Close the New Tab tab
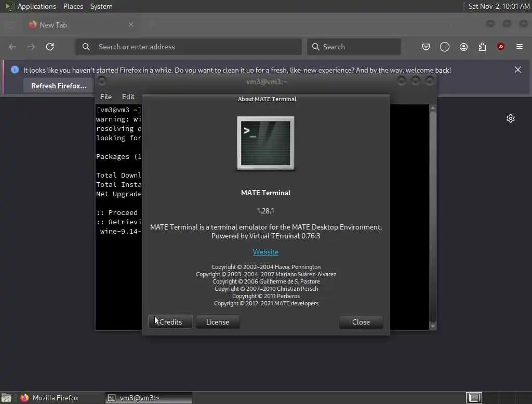The image size is (532, 404). coord(130,24)
